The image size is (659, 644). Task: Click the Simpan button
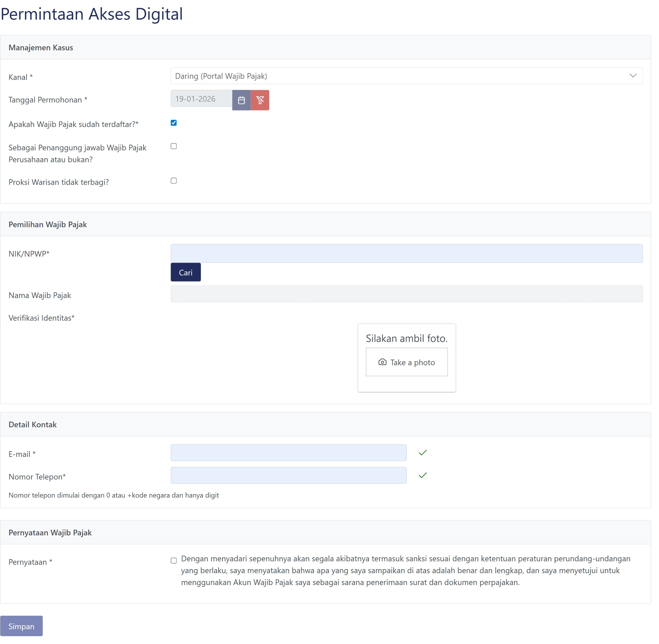tap(21, 626)
